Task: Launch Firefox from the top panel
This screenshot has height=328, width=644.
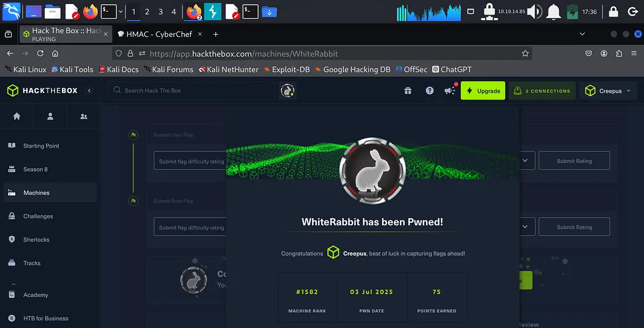Action: pos(90,12)
